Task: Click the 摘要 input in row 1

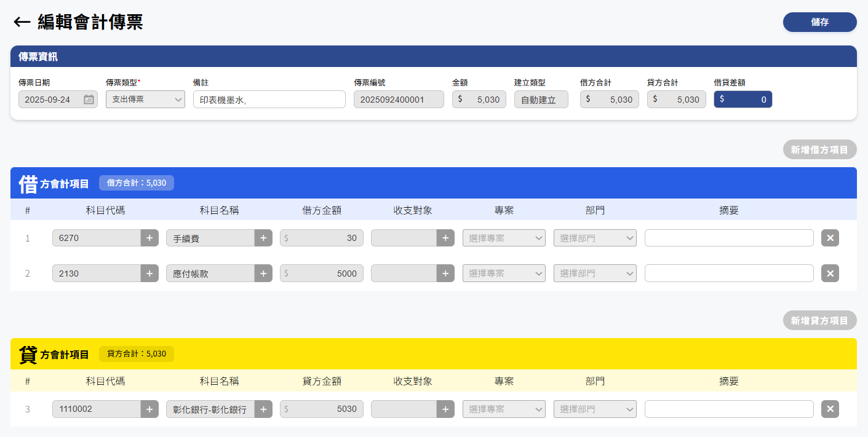Action: click(x=729, y=238)
